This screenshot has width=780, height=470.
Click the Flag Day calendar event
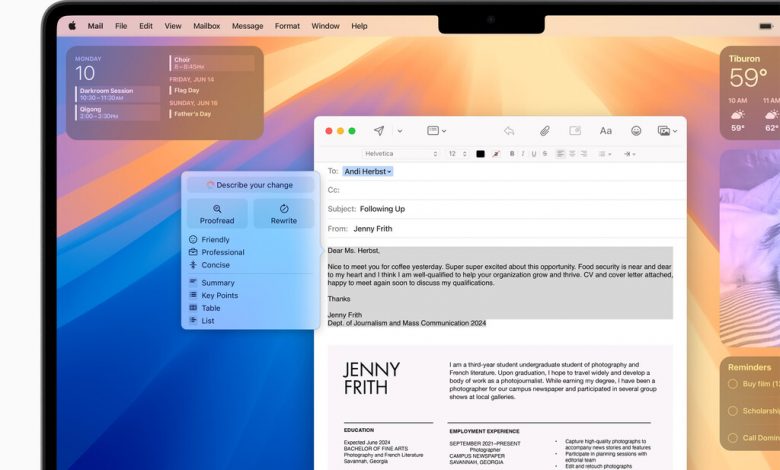click(x=187, y=90)
